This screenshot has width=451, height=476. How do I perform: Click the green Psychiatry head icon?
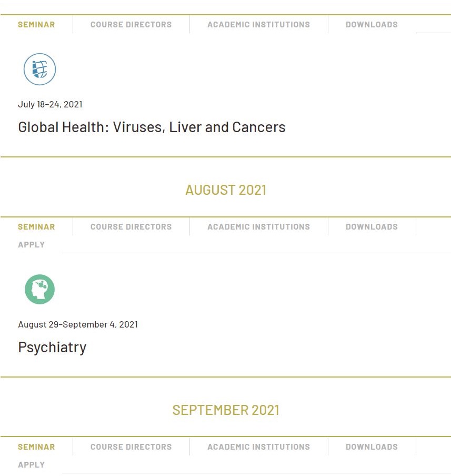[x=40, y=289]
